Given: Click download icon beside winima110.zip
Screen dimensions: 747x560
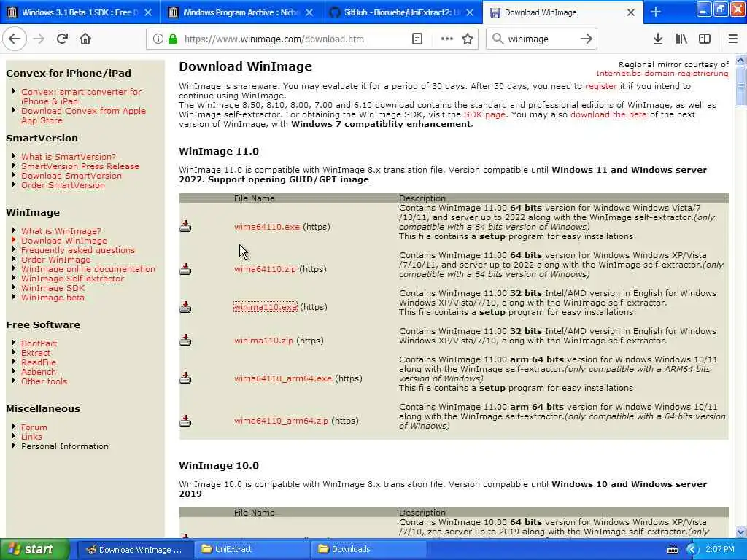Looking at the screenshot, I should pyautogui.click(x=185, y=340).
